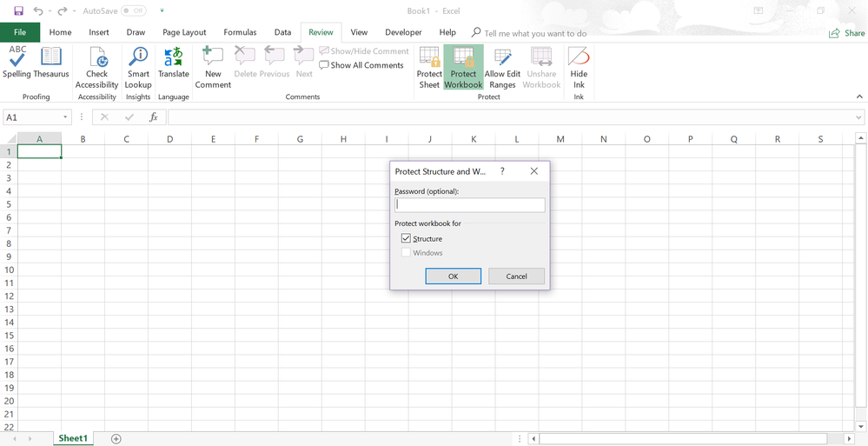Select row 10 header

(x=9, y=270)
